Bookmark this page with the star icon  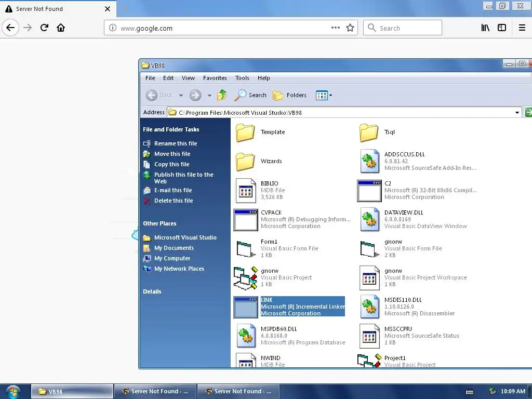(x=350, y=28)
